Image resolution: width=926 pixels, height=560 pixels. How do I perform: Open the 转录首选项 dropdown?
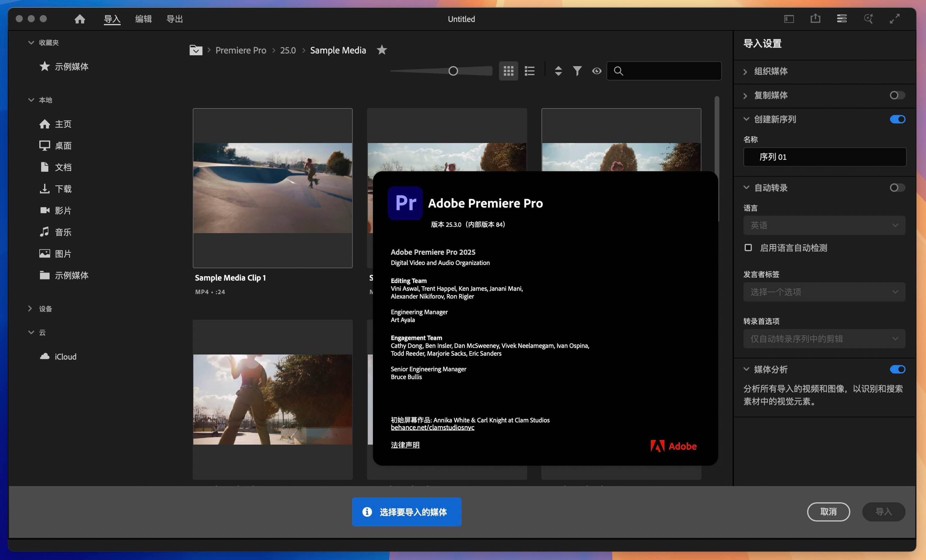(x=824, y=339)
